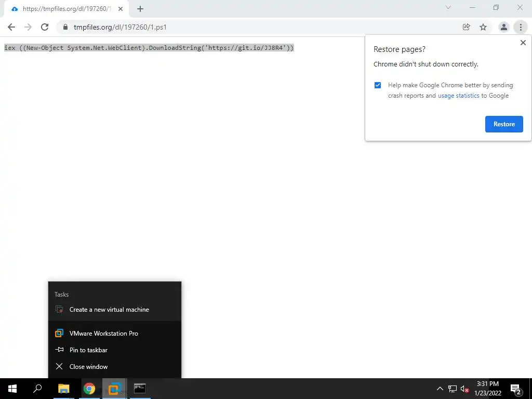Image resolution: width=532 pixels, height=399 pixels.
Task: Reload the current page
Action: point(45,27)
